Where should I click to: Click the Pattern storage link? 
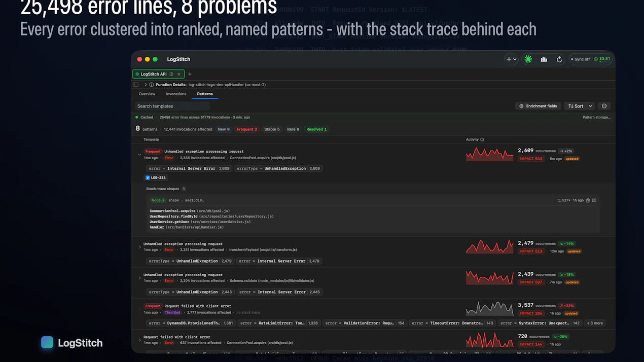pyautogui.click(x=596, y=117)
